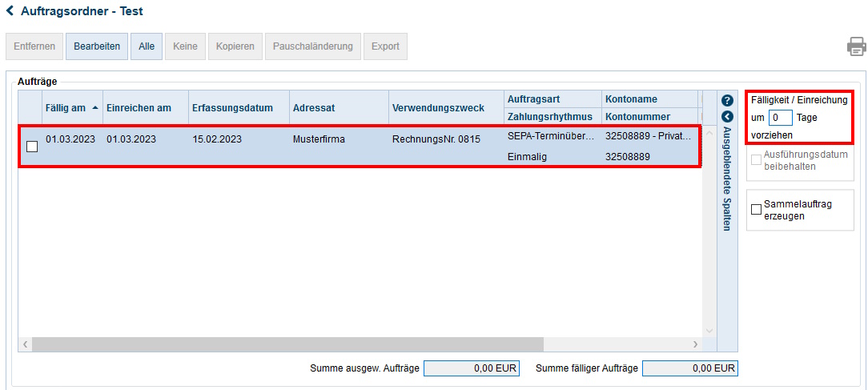Click the horizontal scrollbar thumb

[287, 344]
